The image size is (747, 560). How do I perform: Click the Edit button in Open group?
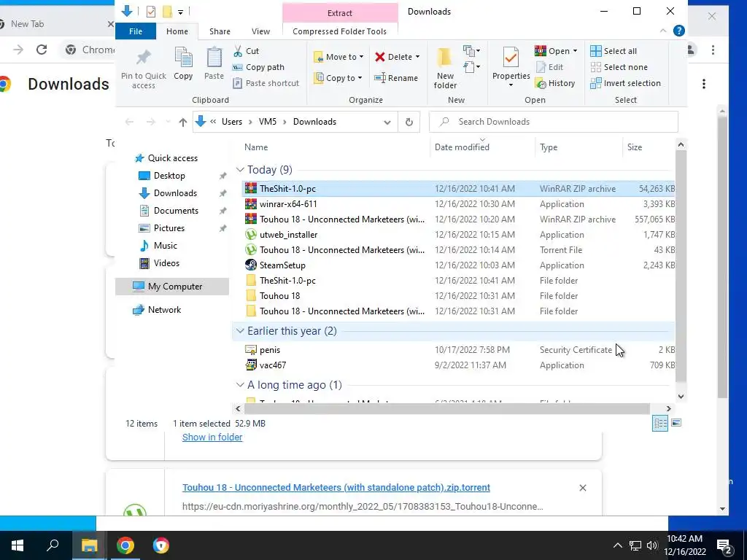549,67
